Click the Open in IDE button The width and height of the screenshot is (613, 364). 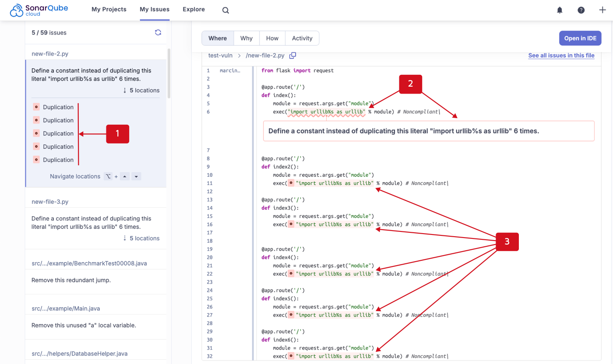click(580, 38)
